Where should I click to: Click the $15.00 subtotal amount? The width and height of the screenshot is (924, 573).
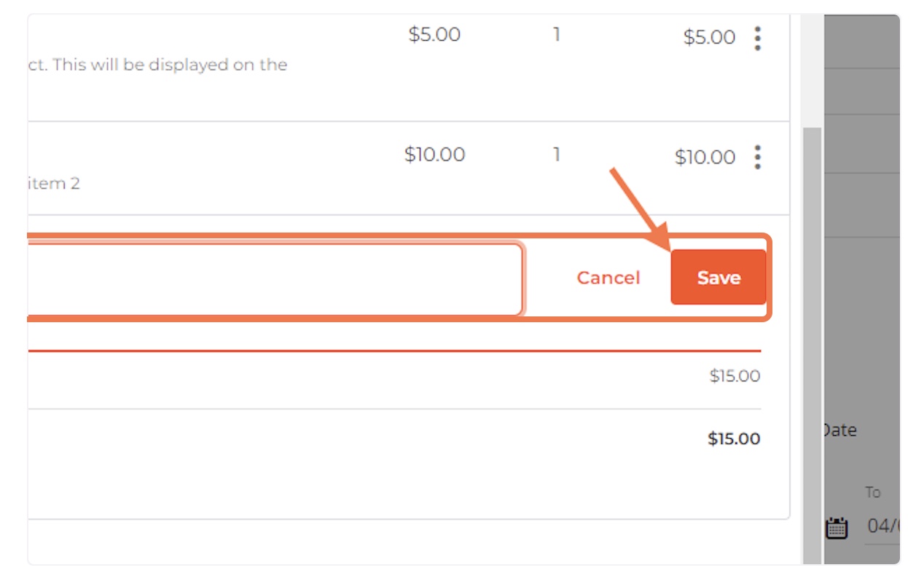pyautogui.click(x=735, y=376)
